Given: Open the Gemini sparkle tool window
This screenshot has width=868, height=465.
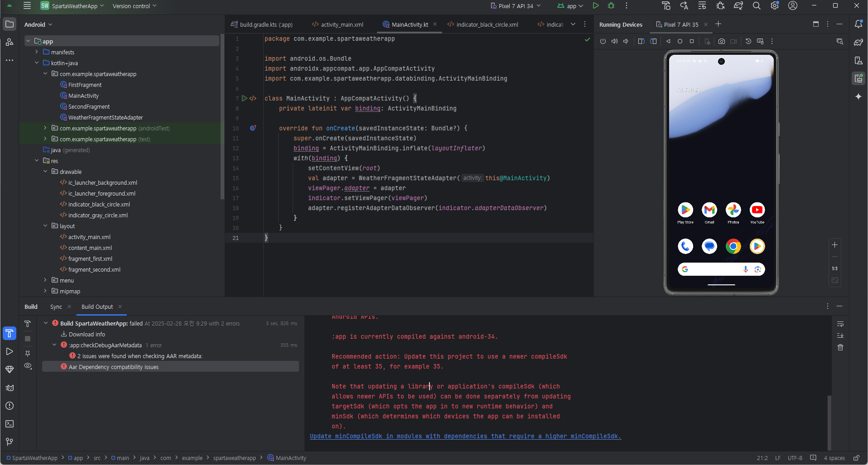Looking at the screenshot, I should click(x=858, y=96).
